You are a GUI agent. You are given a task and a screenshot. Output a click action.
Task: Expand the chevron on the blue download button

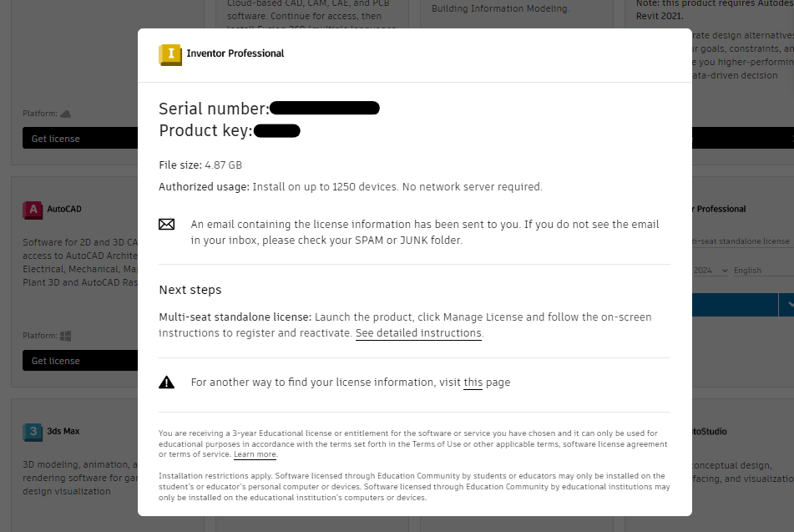click(x=788, y=305)
